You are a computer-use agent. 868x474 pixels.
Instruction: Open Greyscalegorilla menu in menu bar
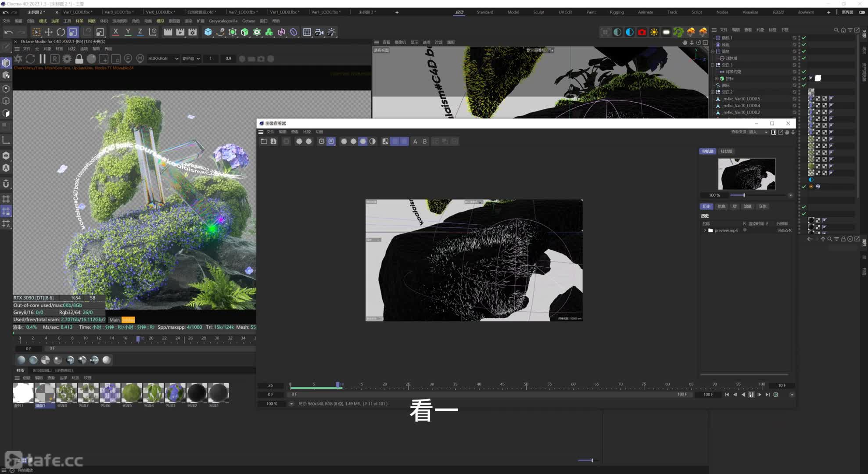[x=223, y=21]
